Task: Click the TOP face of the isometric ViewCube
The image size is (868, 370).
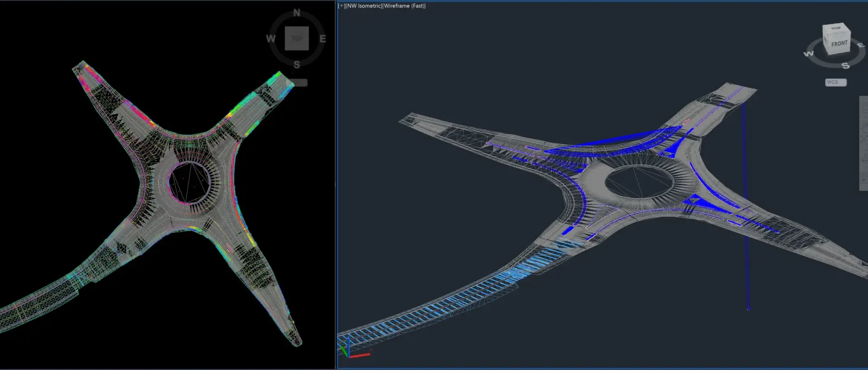Action: [x=835, y=29]
